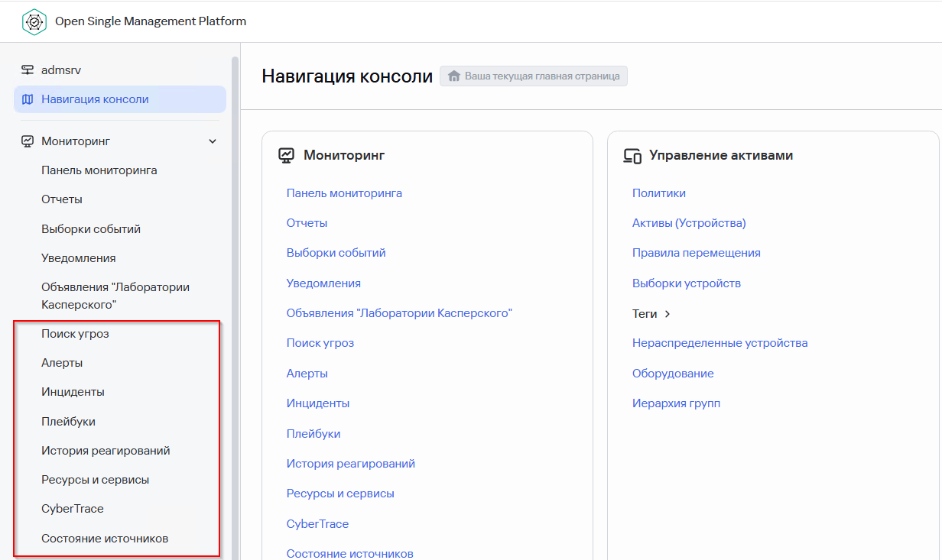This screenshot has height=560, width=942.
Task: Open the Правила перемещения link
Action: [697, 253]
